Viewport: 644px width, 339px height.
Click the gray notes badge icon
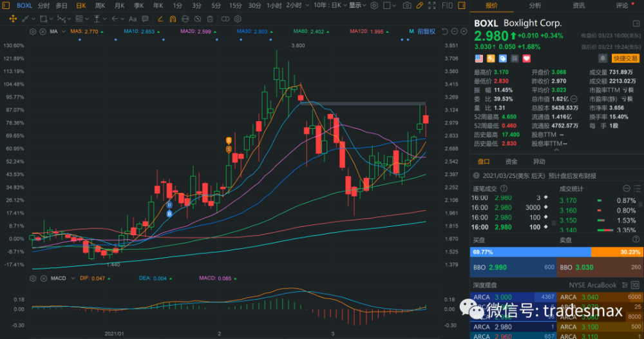click(x=515, y=59)
